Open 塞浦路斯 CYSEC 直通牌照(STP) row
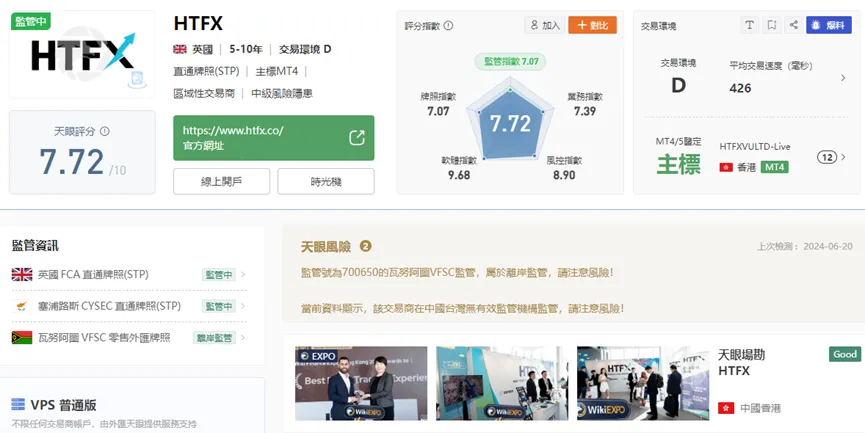The width and height of the screenshot is (865, 433). pos(129,306)
